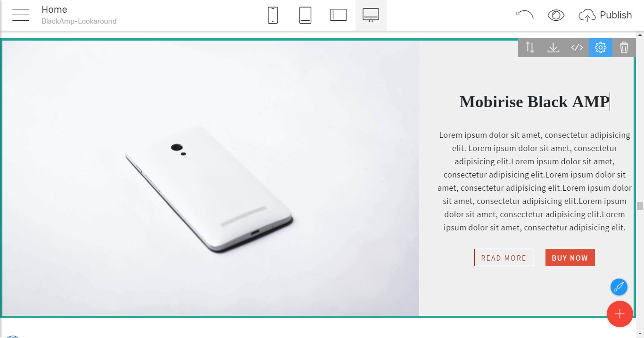Click the READ MORE button

click(504, 258)
